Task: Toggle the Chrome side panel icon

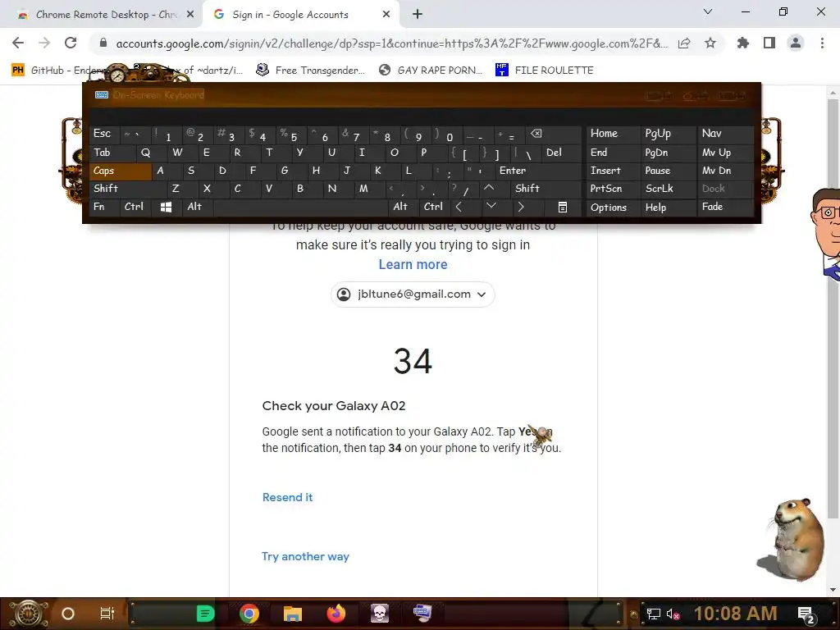Action: pos(769,43)
